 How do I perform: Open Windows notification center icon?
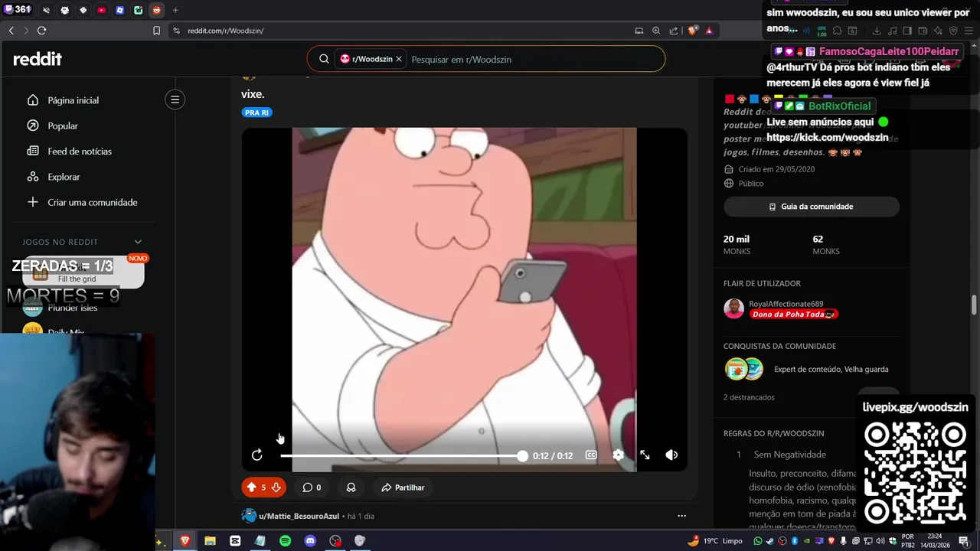pos(964,541)
